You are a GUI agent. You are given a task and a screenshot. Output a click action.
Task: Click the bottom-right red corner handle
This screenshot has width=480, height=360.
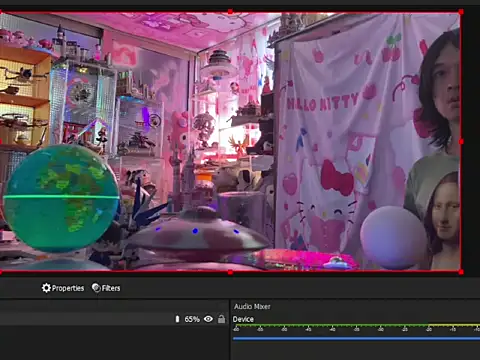click(461, 272)
